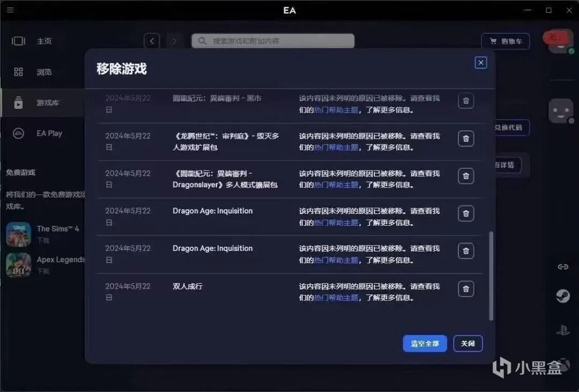
Task: Click the game library icon
Action: pos(18,102)
